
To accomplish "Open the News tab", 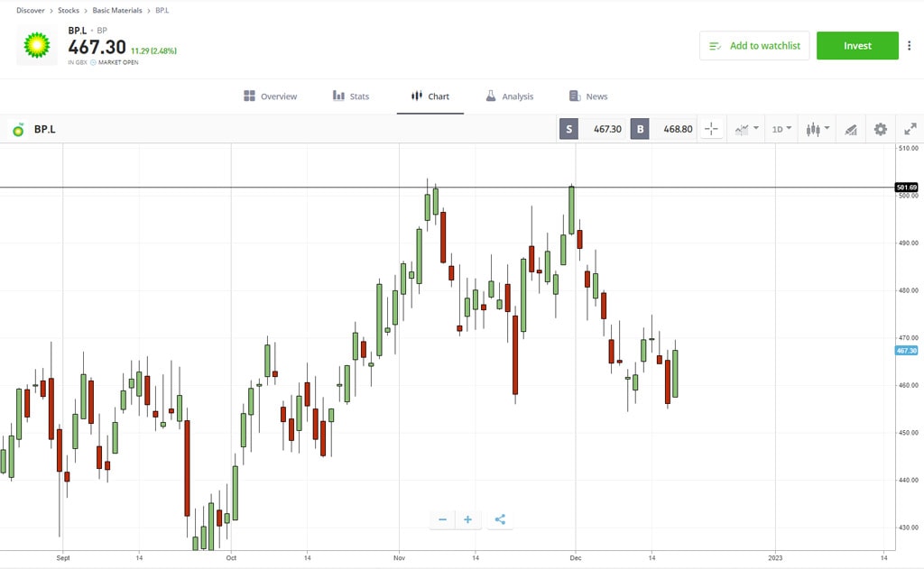I will click(588, 96).
